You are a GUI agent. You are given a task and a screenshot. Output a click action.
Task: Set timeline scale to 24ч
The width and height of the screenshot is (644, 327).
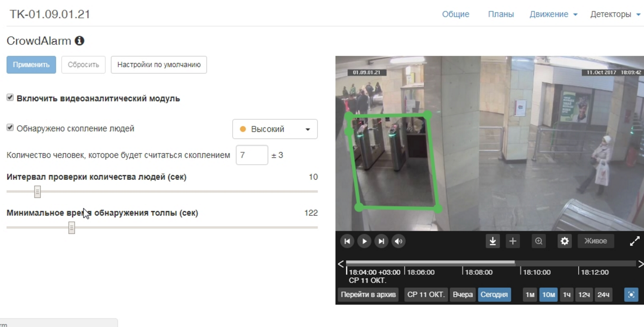pyautogui.click(x=603, y=295)
